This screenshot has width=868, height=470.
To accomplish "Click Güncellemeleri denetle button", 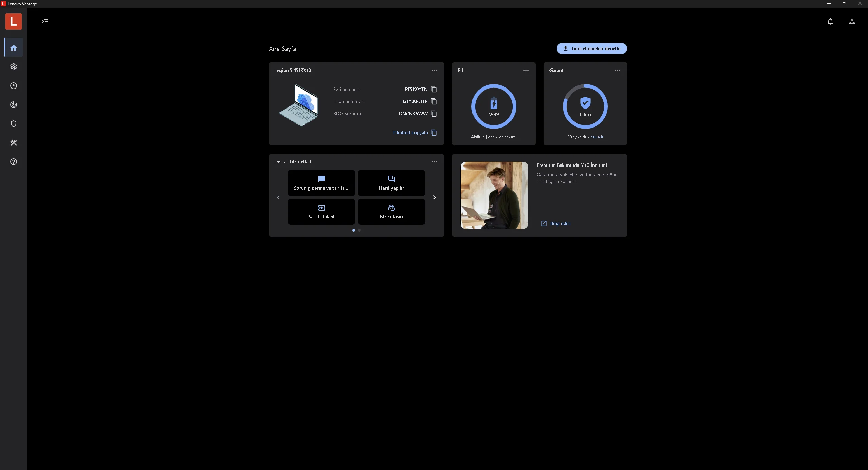I will [x=591, y=48].
